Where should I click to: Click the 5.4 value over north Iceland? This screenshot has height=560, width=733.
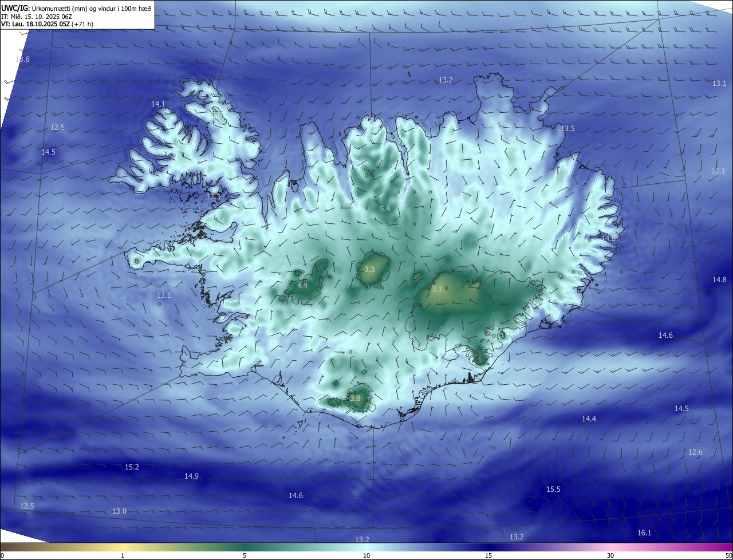(x=385, y=209)
